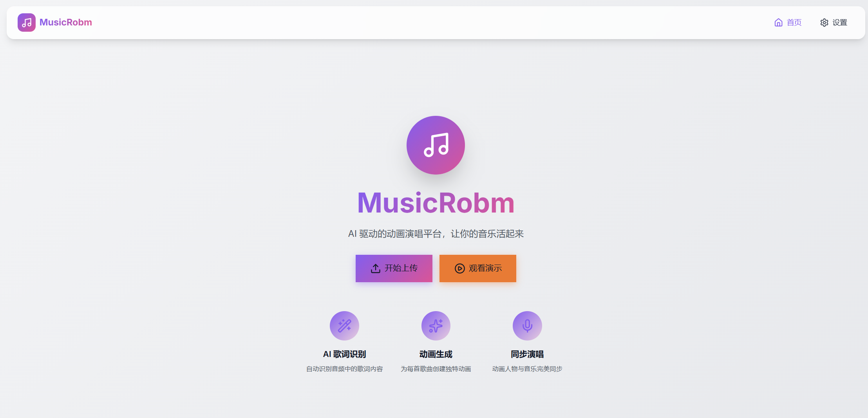Click the text "为每首歌曲创建独特动画"

(436, 369)
